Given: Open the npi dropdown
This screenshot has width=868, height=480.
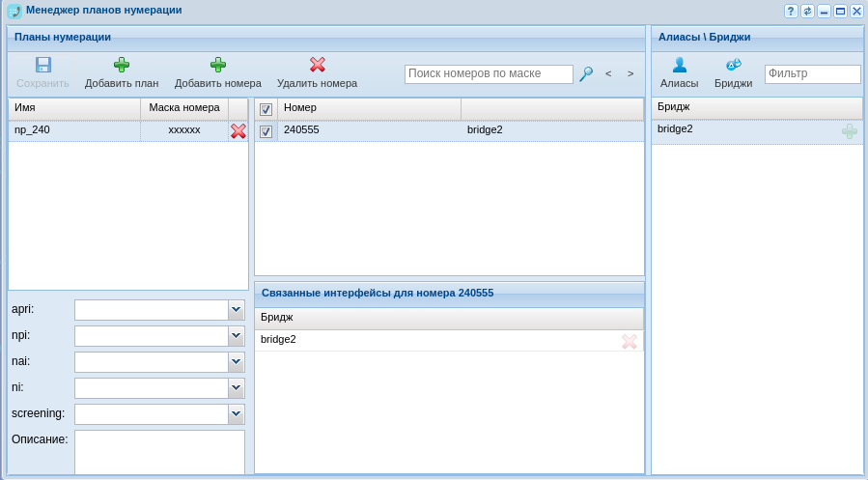Looking at the screenshot, I should coord(237,336).
